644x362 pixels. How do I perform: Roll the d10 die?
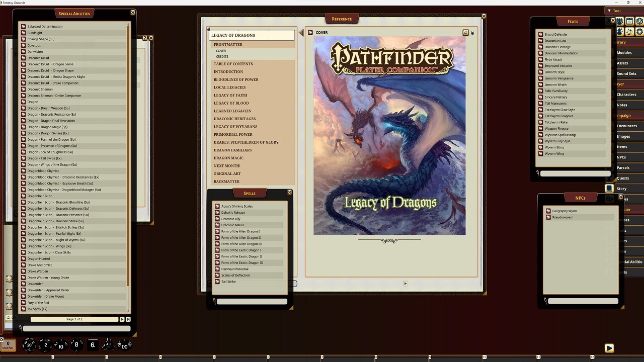[60, 345]
